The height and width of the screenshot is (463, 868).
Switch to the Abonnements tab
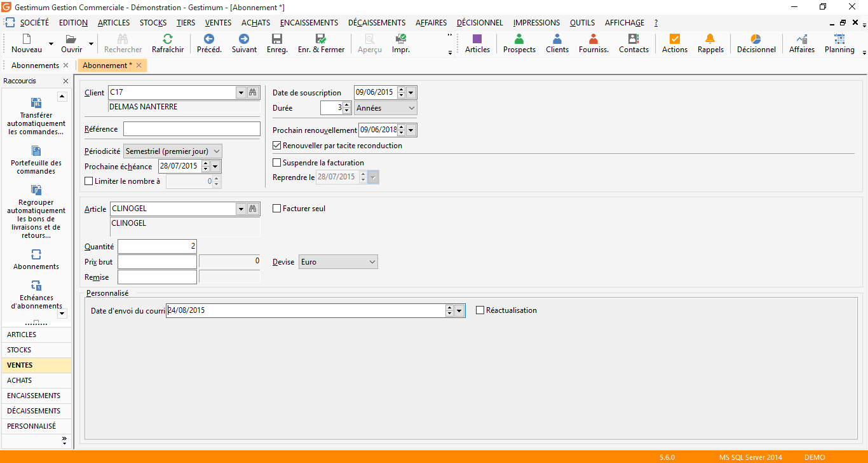[x=35, y=66]
